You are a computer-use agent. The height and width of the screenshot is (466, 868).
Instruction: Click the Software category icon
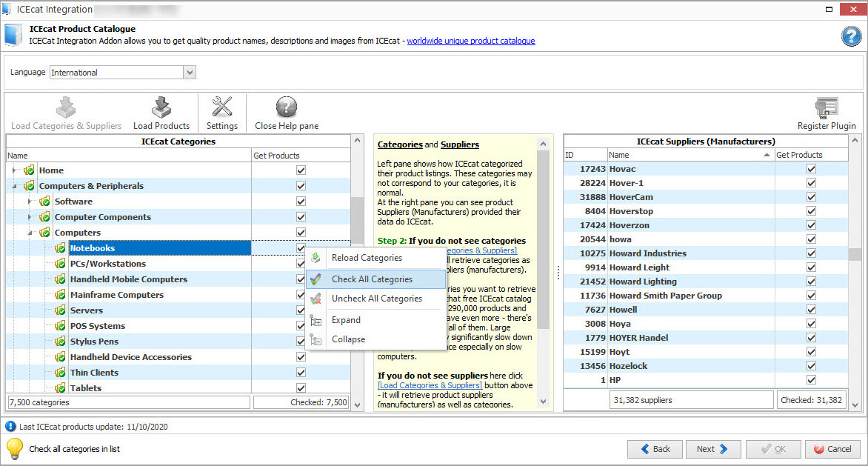click(x=45, y=202)
